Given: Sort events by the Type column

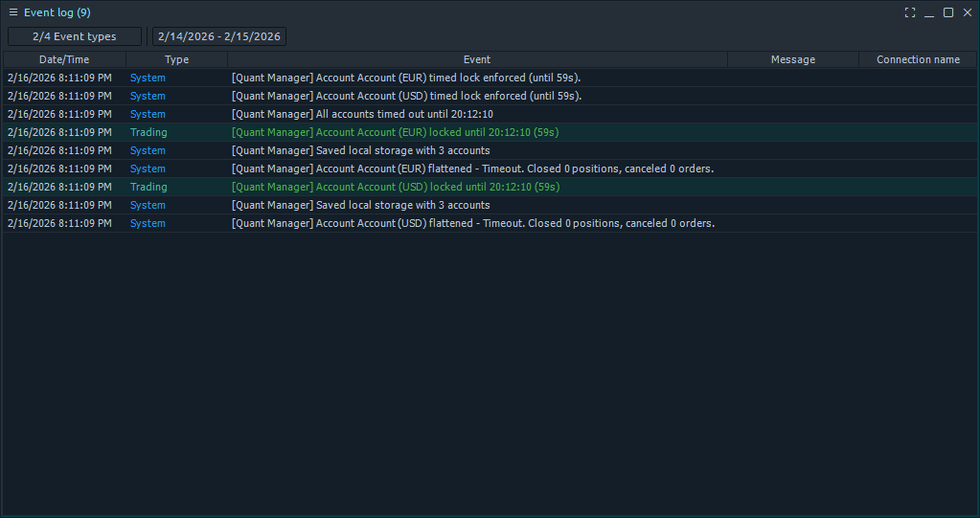Looking at the screenshot, I should tap(176, 59).
